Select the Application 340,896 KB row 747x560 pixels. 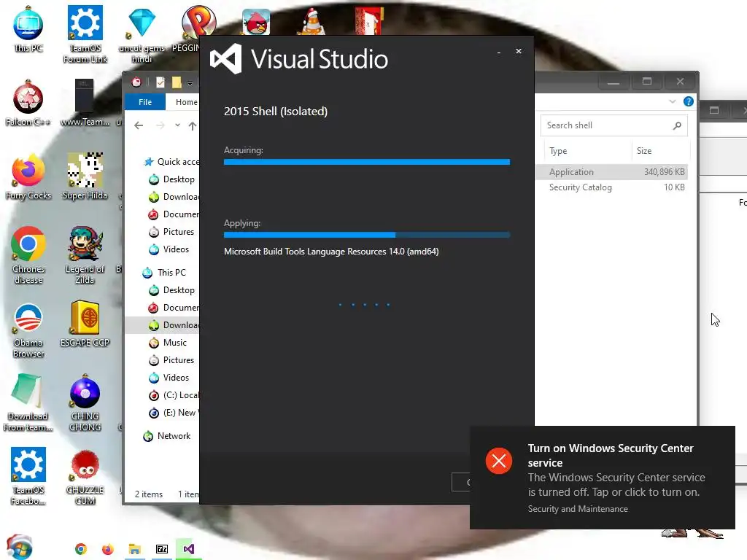(612, 172)
